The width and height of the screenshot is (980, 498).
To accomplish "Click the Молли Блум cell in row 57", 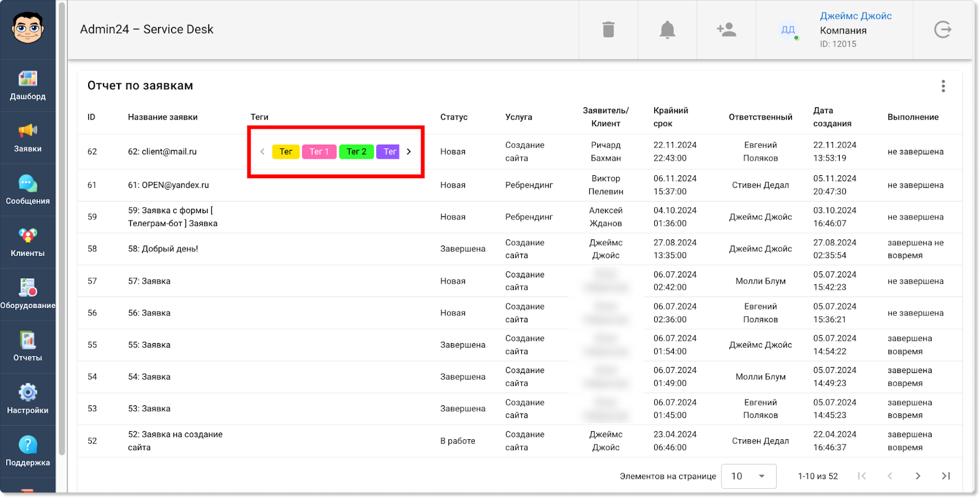I will click(761, 281).
